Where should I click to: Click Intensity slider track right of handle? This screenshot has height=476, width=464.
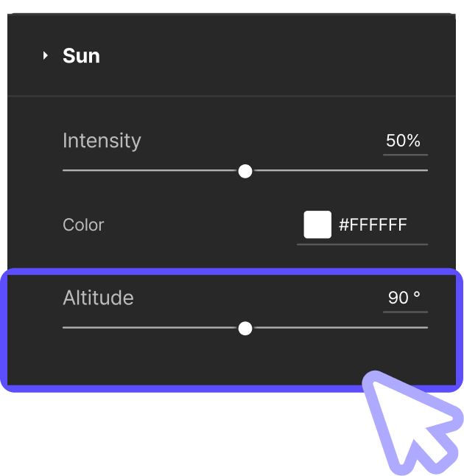point(339,171)
